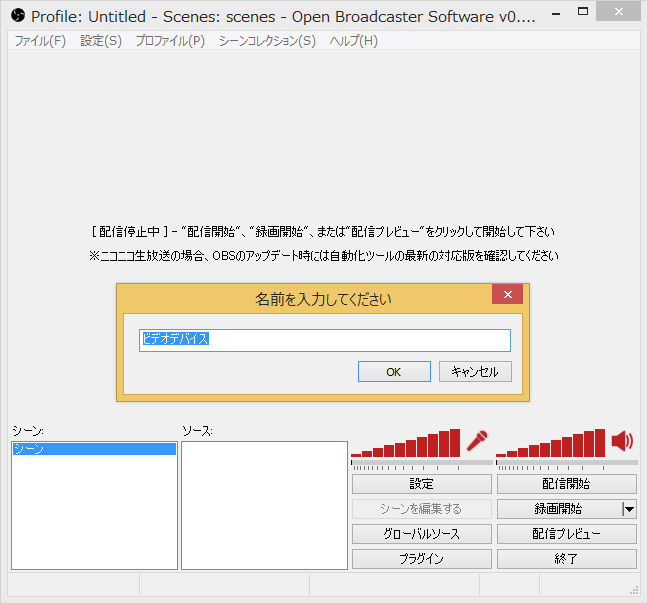Adjust the desktop audio volume slider

click(x=567, y=465)
